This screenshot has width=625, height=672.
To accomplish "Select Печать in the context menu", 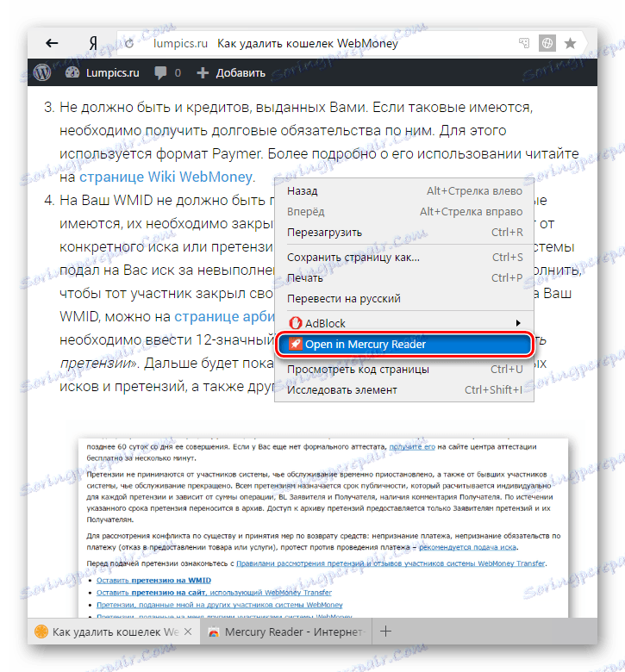I will [404, 278].
